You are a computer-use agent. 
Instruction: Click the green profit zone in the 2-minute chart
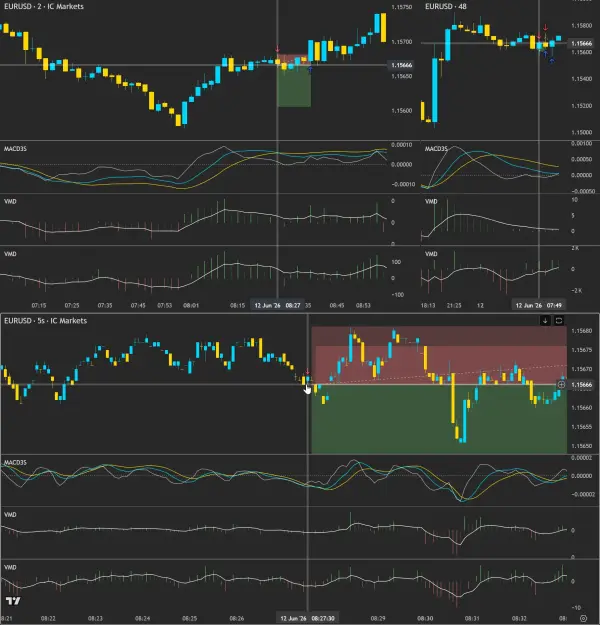[x=294, y=87]
